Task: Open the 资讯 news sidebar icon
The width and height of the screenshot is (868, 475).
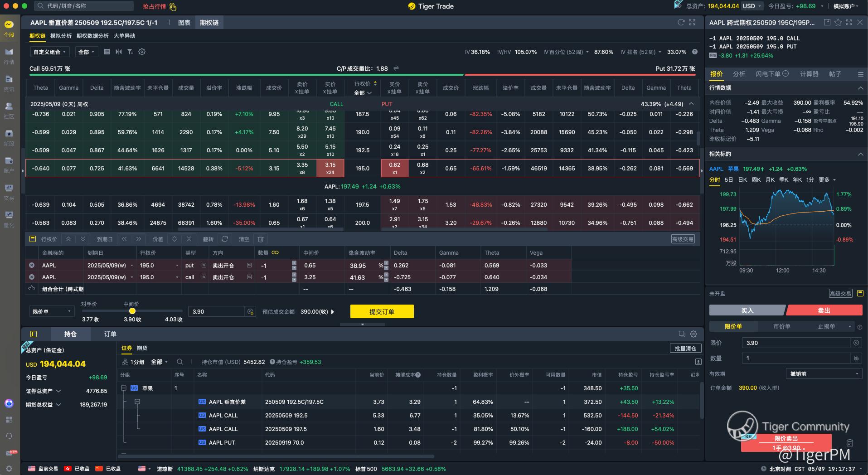Action: point(9,83)
